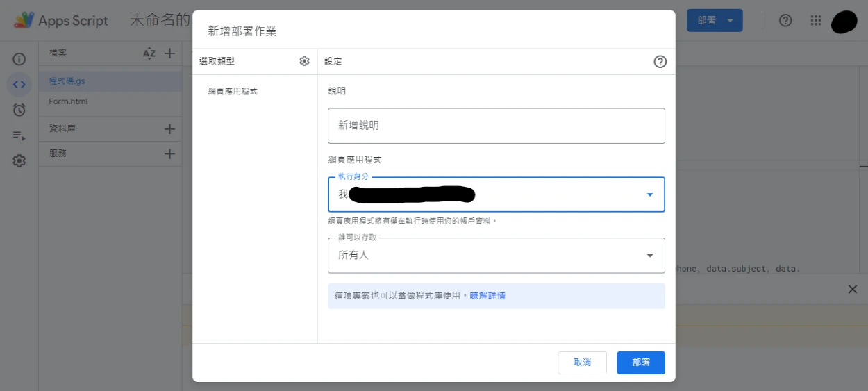Image resolution: width=868 pixels, height=391 pixels.
Task: Open the 誰可以存取 dropdown
Action: [x=496, y=255]
